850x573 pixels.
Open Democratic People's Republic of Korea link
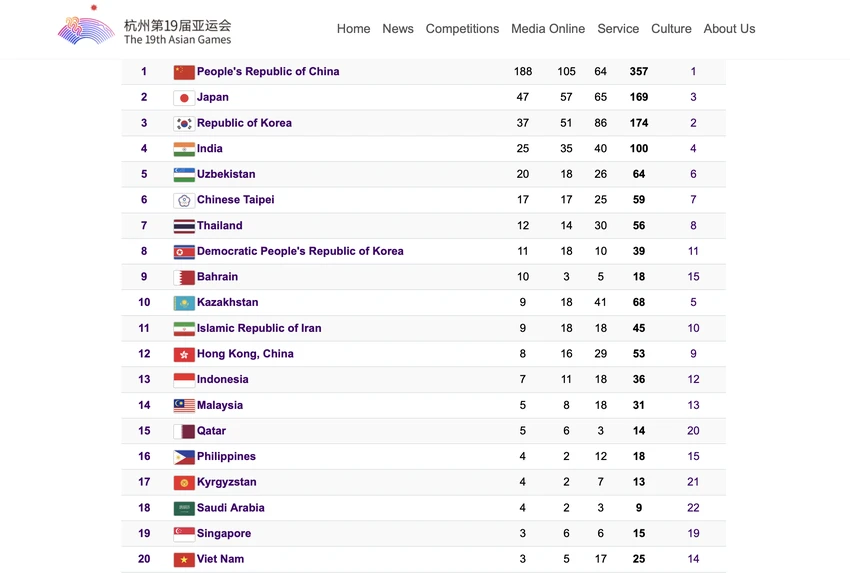pos(300,251)
